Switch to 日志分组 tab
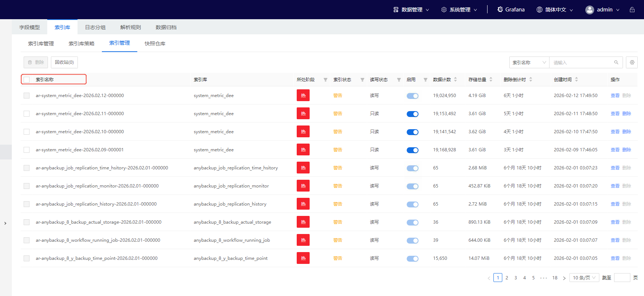Screen dimensions: 644x296 pos(95,27)
